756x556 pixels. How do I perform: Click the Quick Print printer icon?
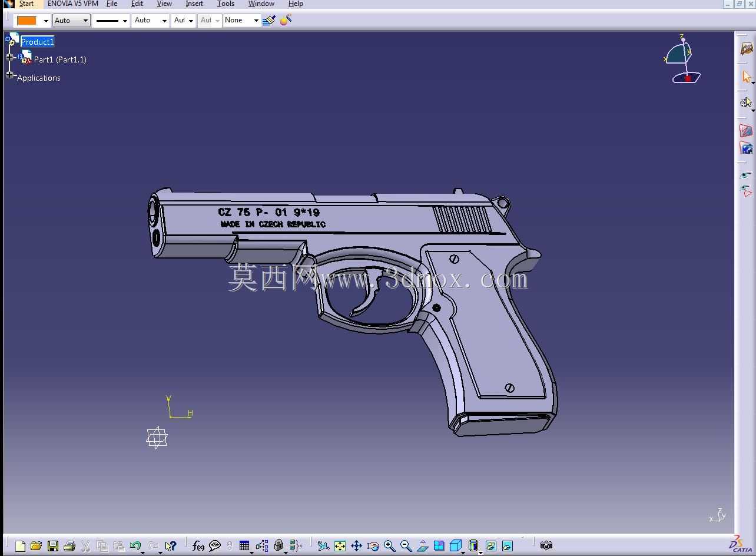tap(69, 546)
